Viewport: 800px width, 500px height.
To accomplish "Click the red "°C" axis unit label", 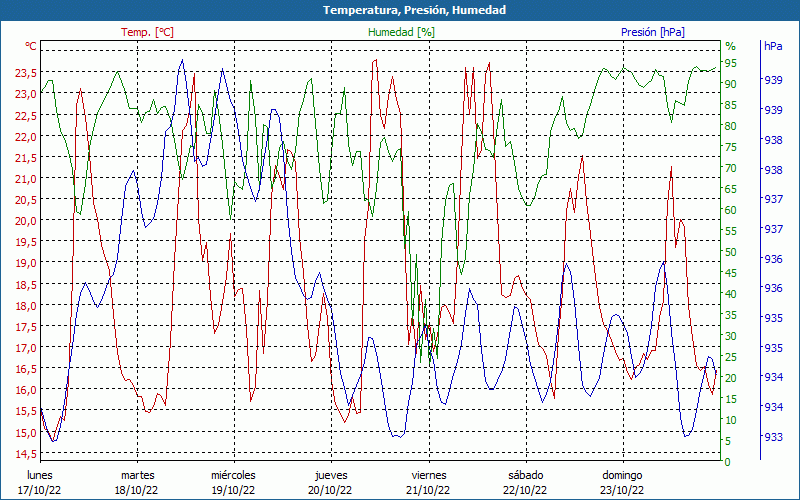I will 31,46.
